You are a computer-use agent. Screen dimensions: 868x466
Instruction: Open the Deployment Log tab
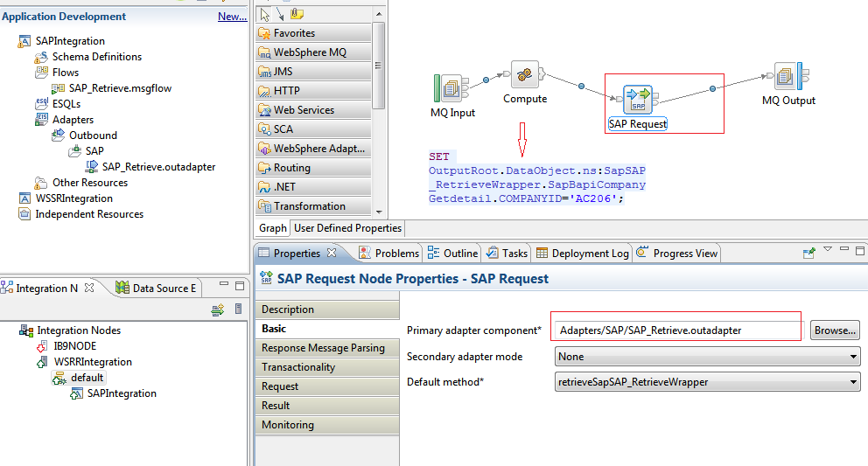(x=583, y=253)
